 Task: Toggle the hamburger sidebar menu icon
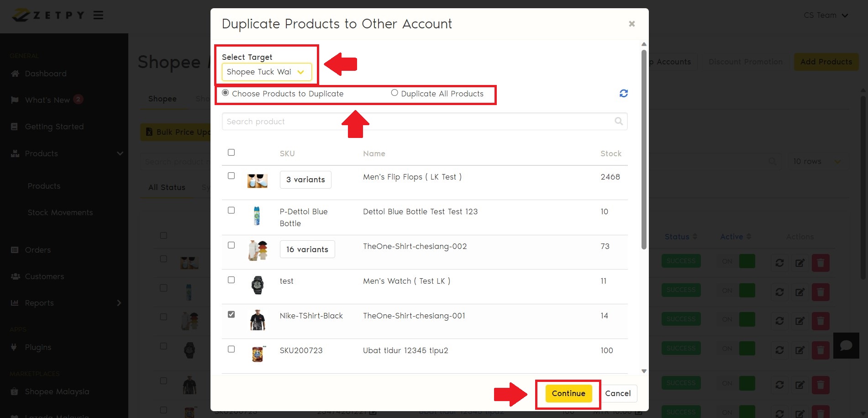point(98,15)
